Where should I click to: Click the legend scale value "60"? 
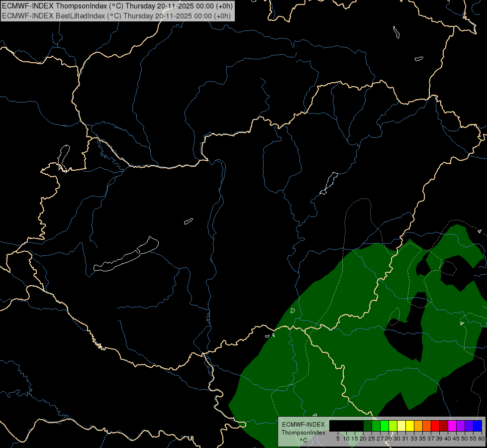click(482, 439)
